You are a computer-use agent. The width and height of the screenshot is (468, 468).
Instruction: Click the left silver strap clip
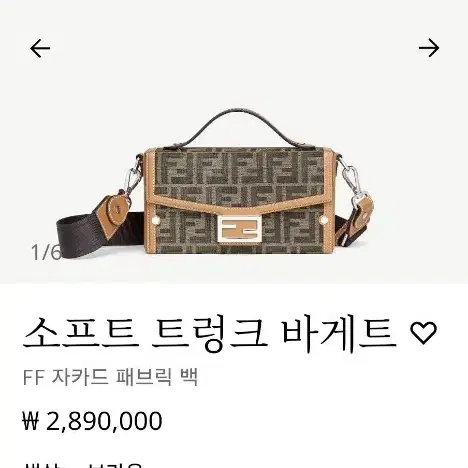[x=133, y=177]
